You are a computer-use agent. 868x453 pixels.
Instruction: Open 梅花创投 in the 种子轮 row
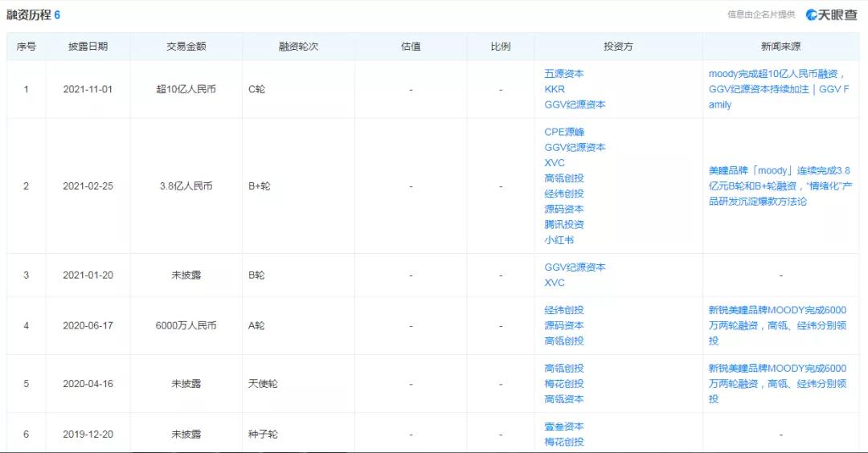coord(563,442)
